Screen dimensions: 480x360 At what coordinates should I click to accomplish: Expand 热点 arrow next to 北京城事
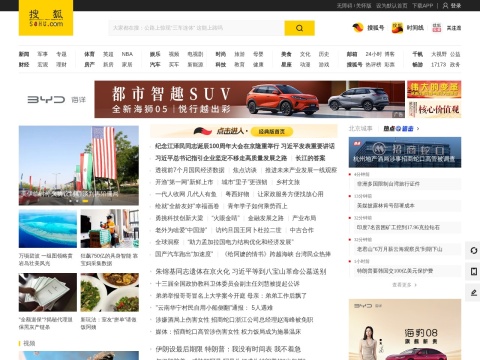coord(418,129)
